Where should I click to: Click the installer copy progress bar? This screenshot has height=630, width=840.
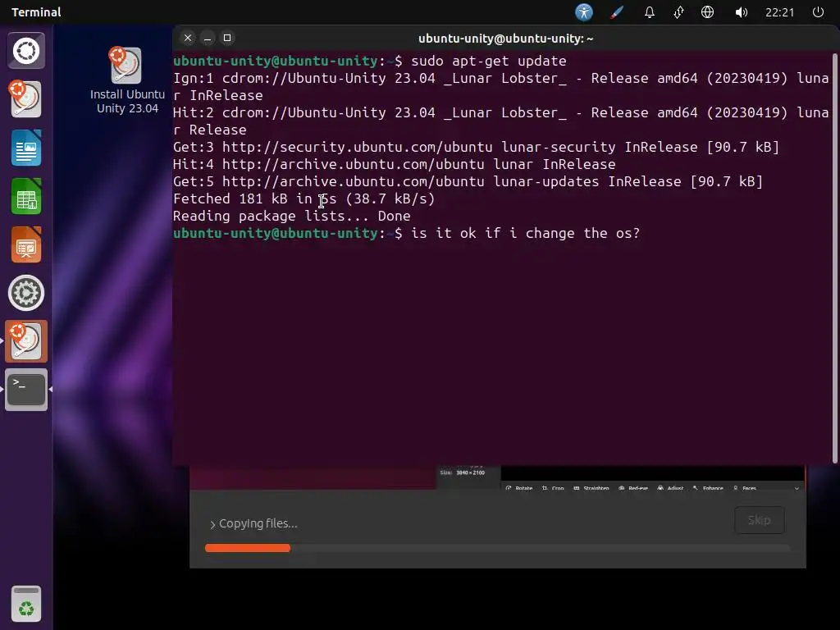click(497, 548)
